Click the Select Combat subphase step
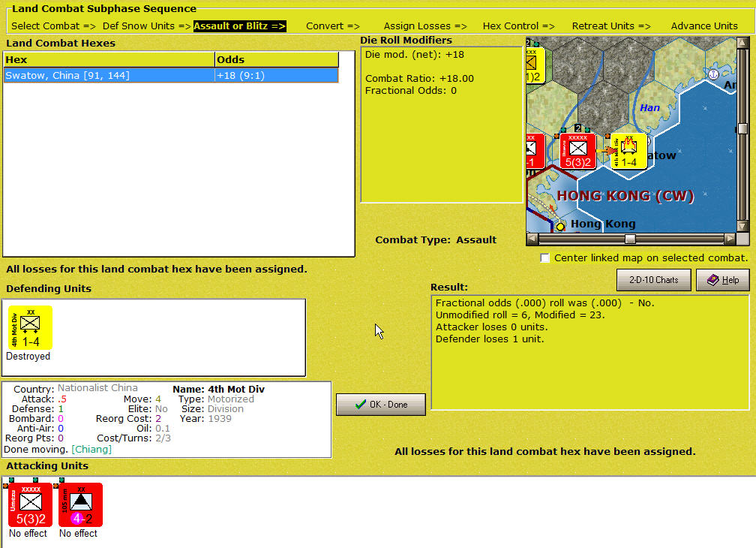The height and width of the screenshot is (548, 756). pyautogui.click(x=53, y=26)
